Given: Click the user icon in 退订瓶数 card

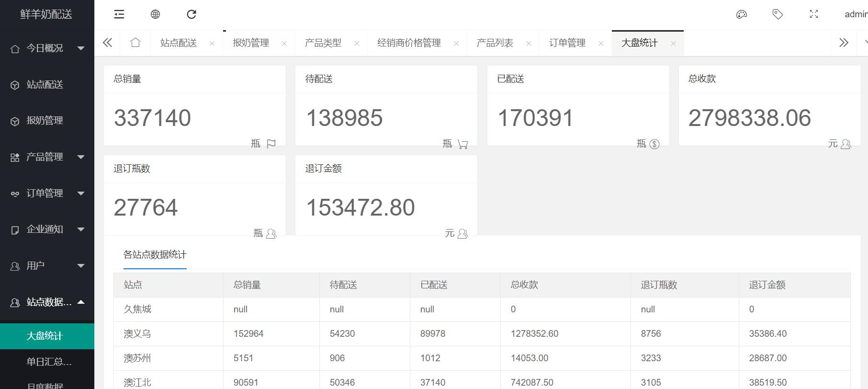Looking at the screenshot, I should tap(271, 233).
